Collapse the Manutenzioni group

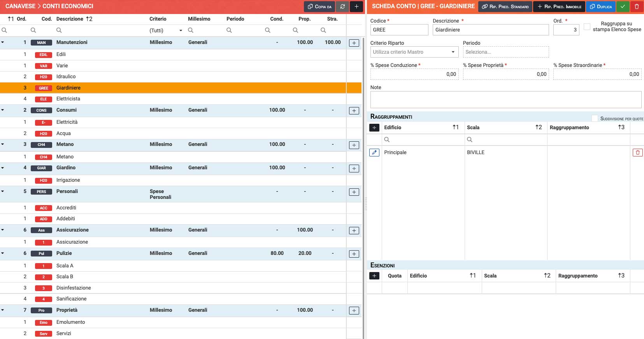3,42
